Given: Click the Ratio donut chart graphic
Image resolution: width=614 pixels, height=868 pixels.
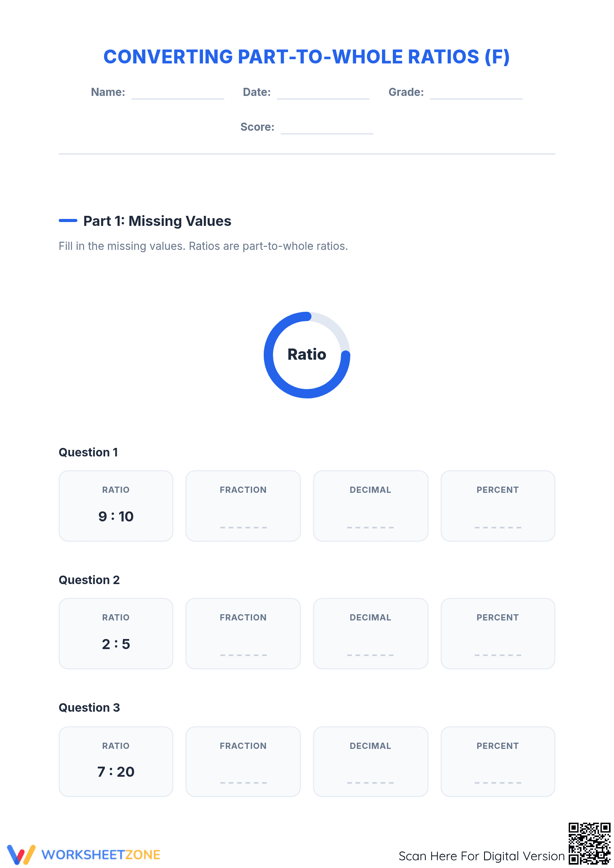Looking at the screenshot, I should 307,355.
